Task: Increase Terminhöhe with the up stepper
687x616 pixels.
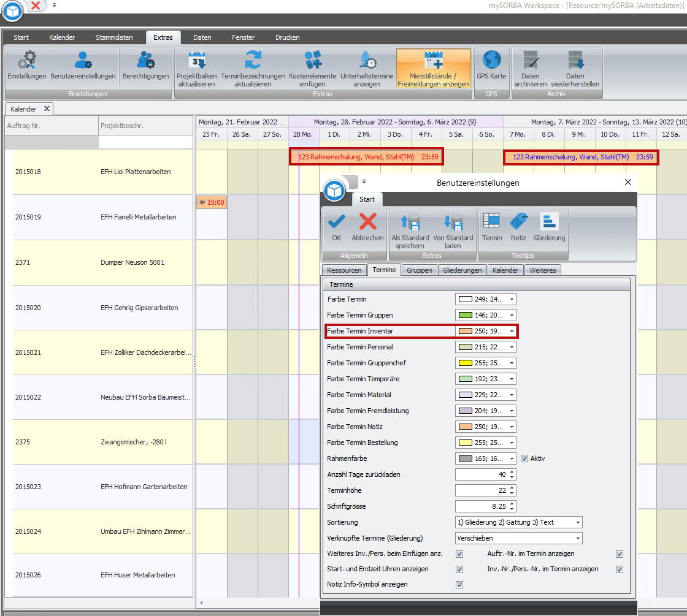Action: 512,488
